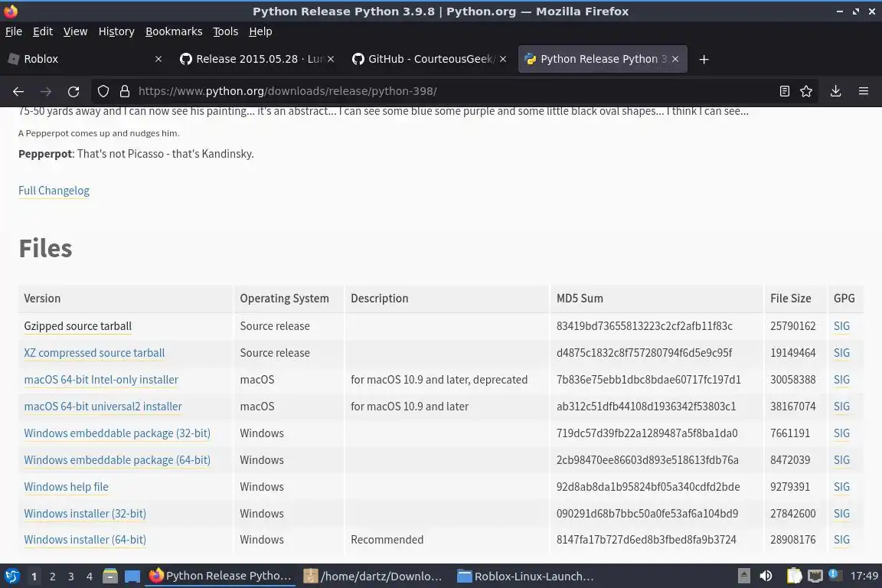This screenshot has width=882, height=588.
Task: Close the Release 2015.05.28 tab
Action: click(x=331, y=59)
